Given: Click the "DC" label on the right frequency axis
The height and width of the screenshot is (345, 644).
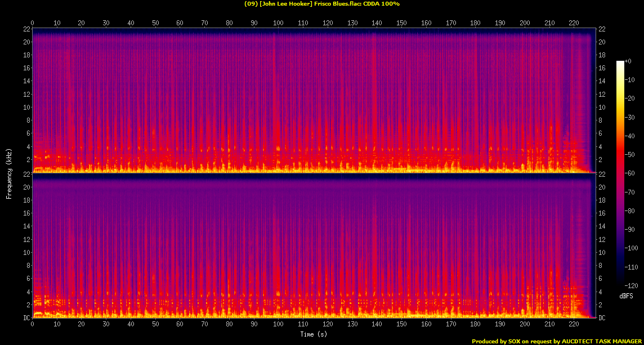Looking at the screenshot, I should point(602,318).
